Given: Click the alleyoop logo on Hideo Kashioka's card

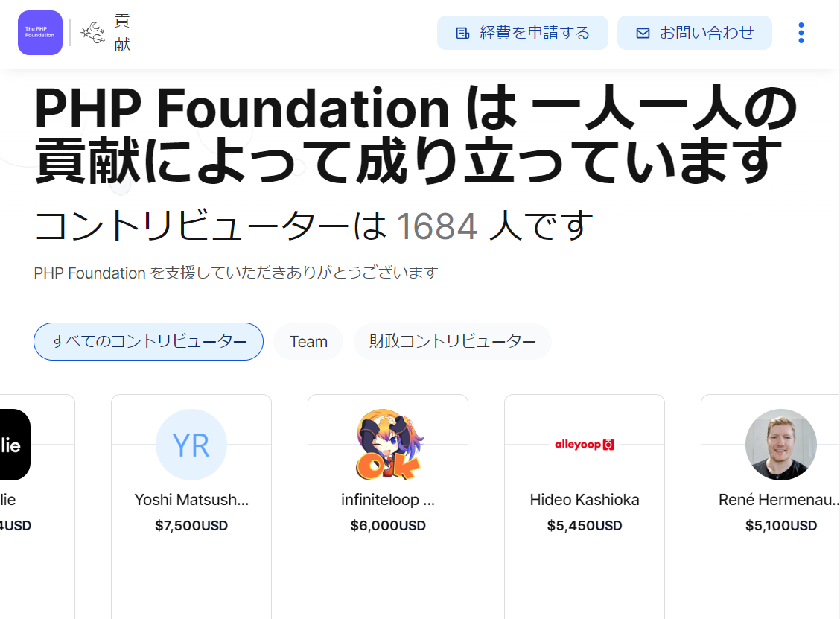Looking at the screenshot, I should pyautogui.click(x=585, y=444).
